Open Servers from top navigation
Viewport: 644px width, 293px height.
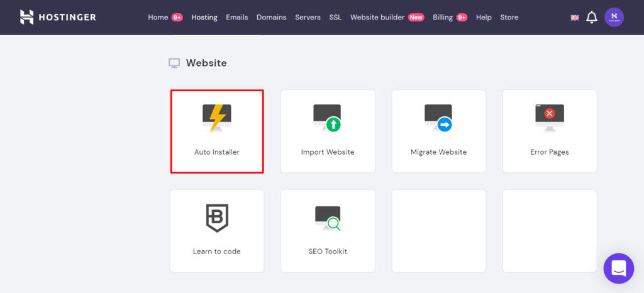coord(308,18)
